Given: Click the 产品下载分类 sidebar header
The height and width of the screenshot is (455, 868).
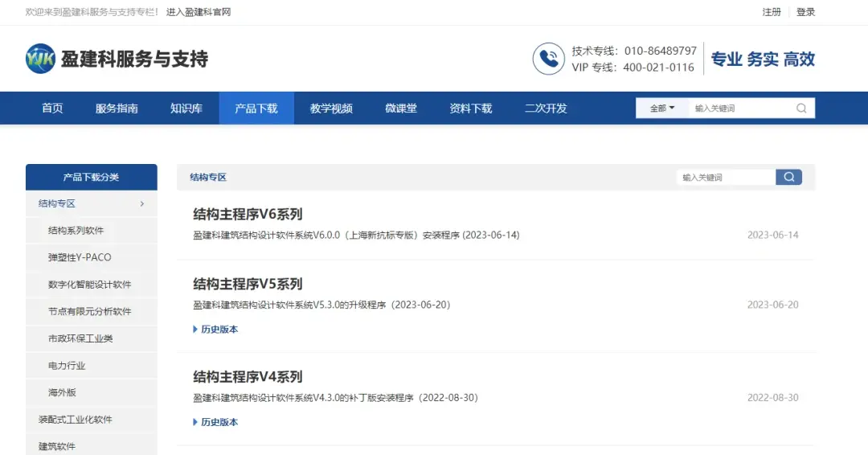Looking at the screenshot, I should pos(92,177).
